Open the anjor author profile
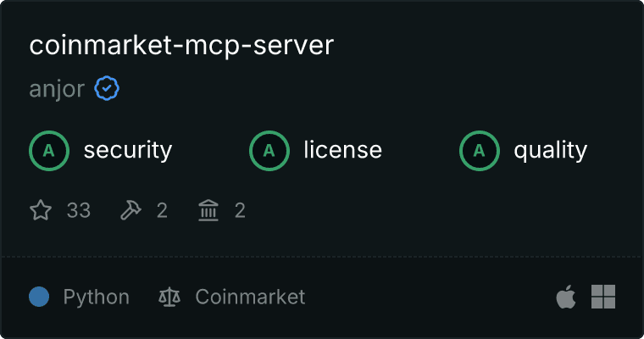The width and height of the screenshot is (644, 339). (x=57, y=89)
